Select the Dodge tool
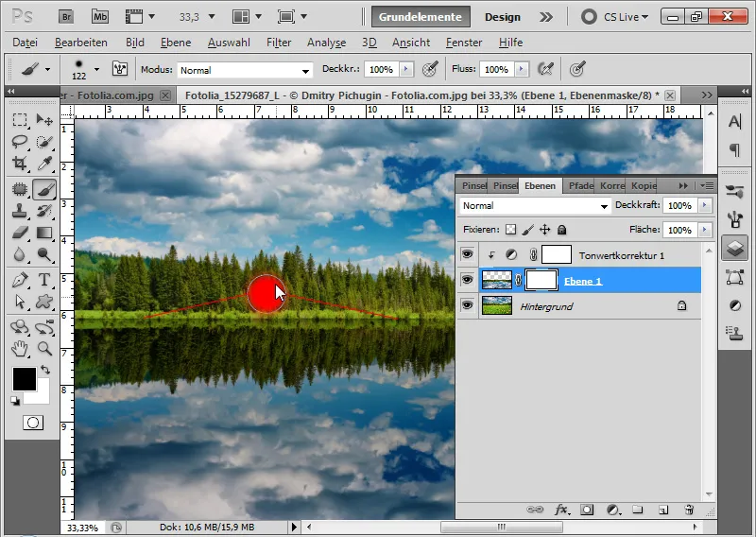 44,253
